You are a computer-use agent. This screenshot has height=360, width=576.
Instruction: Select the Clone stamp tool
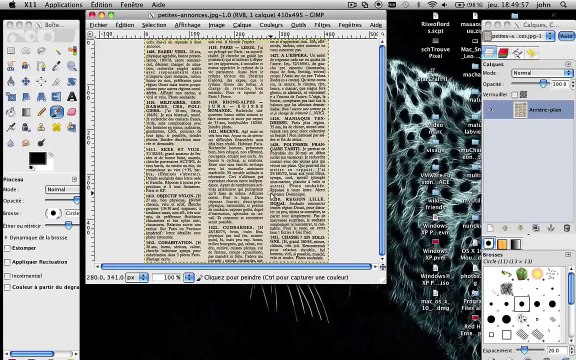click(41, 127)
